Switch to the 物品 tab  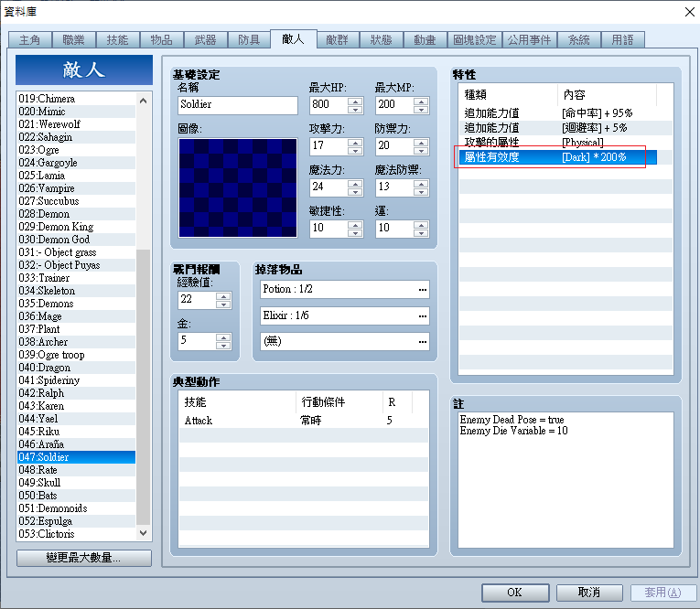point(161,40)
